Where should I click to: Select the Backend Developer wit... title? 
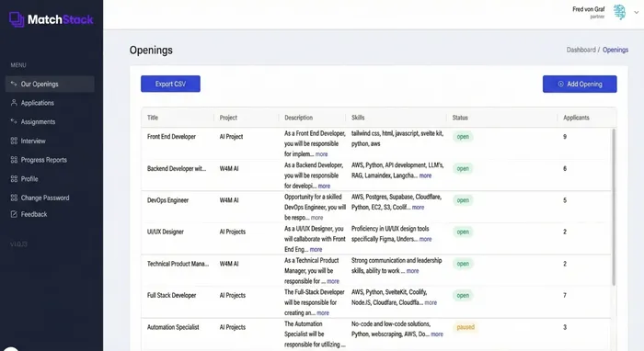pyautogui.click(x=177, y=168)
